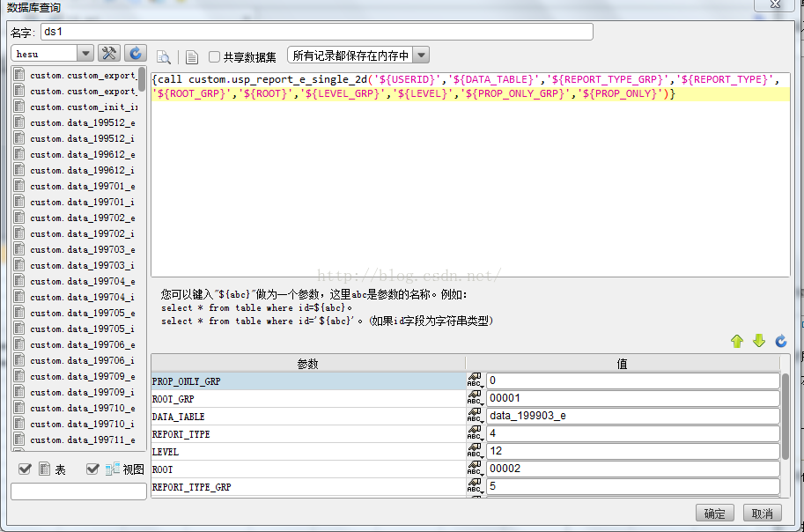Click table icon of custom.data_199710_i
Screen dimensions: 804x532
pos(19,424)
